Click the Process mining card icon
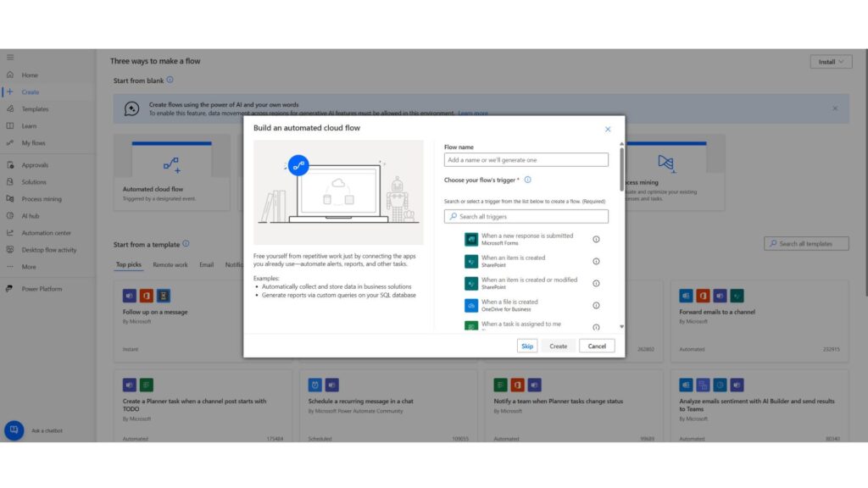The image size is (868, 488). [666, 164]
